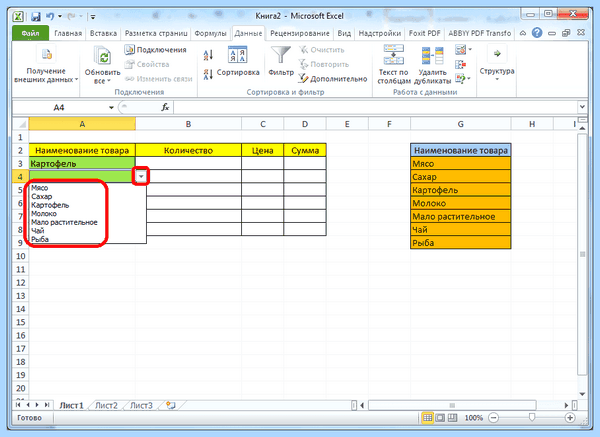Switch to the Вставка tab

(x=103, y=33)
